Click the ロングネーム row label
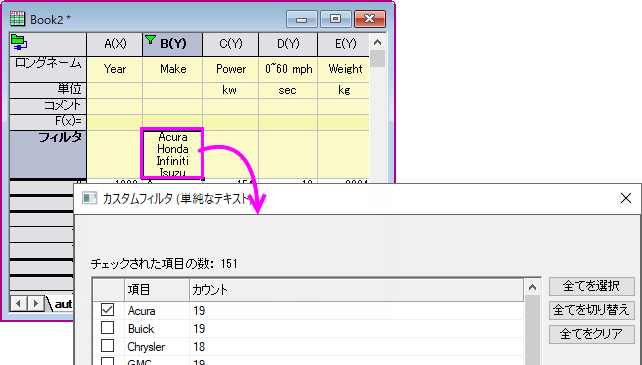Screen dimensions: 642x365 (x=48, y=69)
